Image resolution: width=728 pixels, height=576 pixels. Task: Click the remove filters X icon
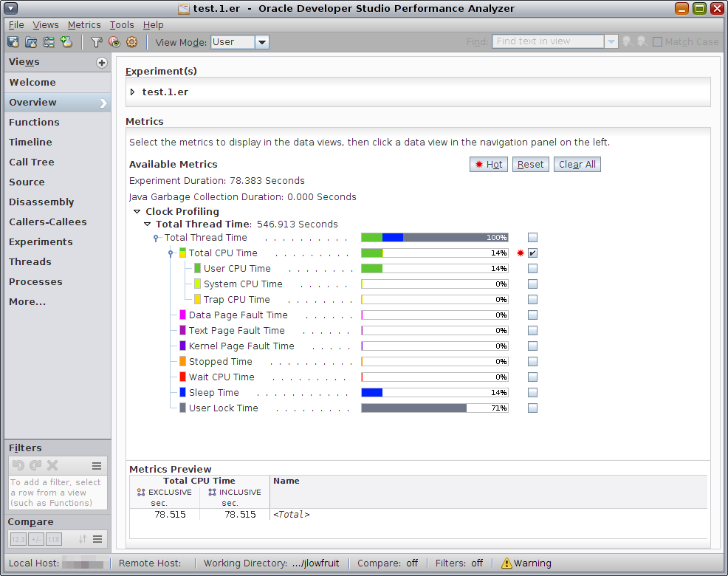coord(52,465)
